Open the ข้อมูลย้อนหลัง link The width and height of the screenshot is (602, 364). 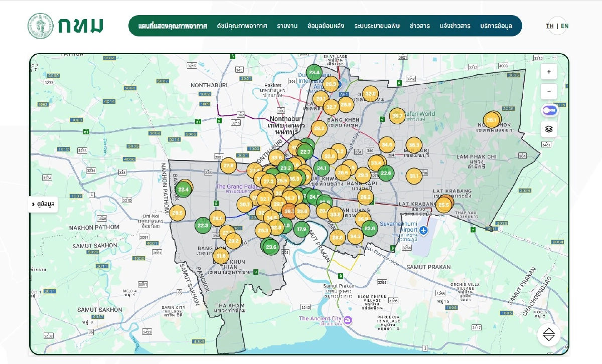(x=326, y=26)
